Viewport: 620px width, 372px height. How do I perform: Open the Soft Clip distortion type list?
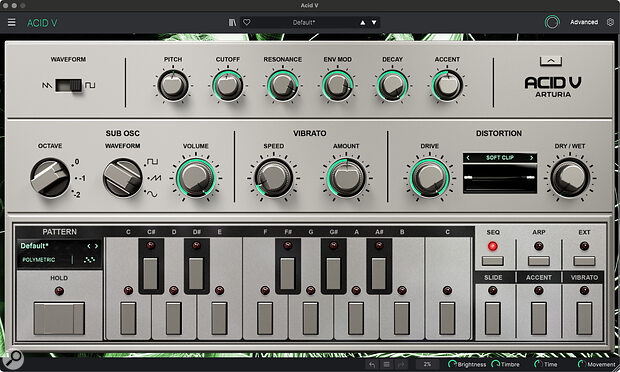tap(500, 158)
